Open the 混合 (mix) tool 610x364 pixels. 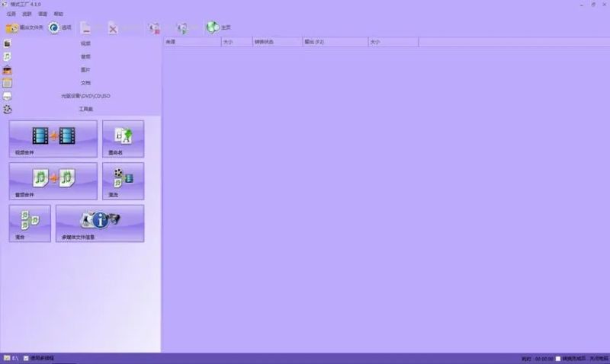(30, 222)
